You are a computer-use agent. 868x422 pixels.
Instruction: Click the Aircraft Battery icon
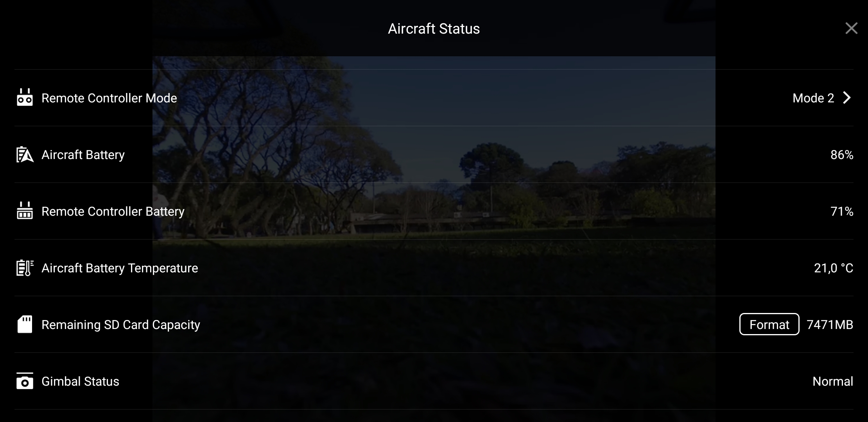pos(25,154)
